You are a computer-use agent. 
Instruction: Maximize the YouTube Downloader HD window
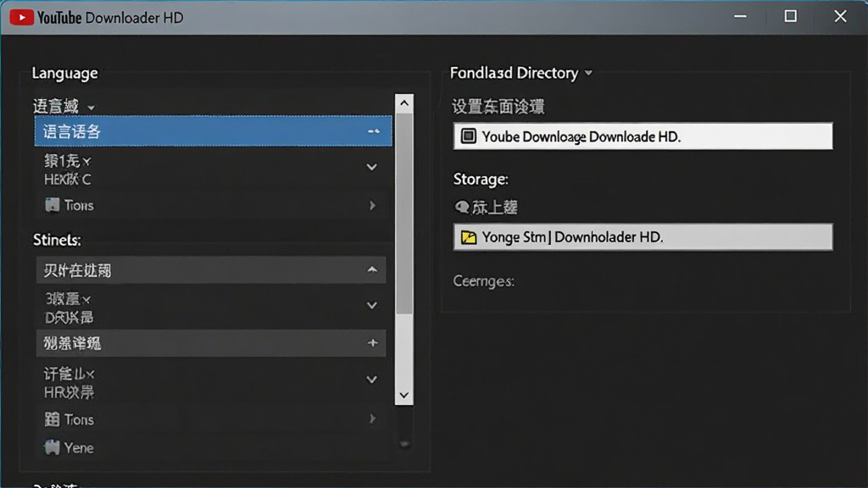(x=791, y=17)
